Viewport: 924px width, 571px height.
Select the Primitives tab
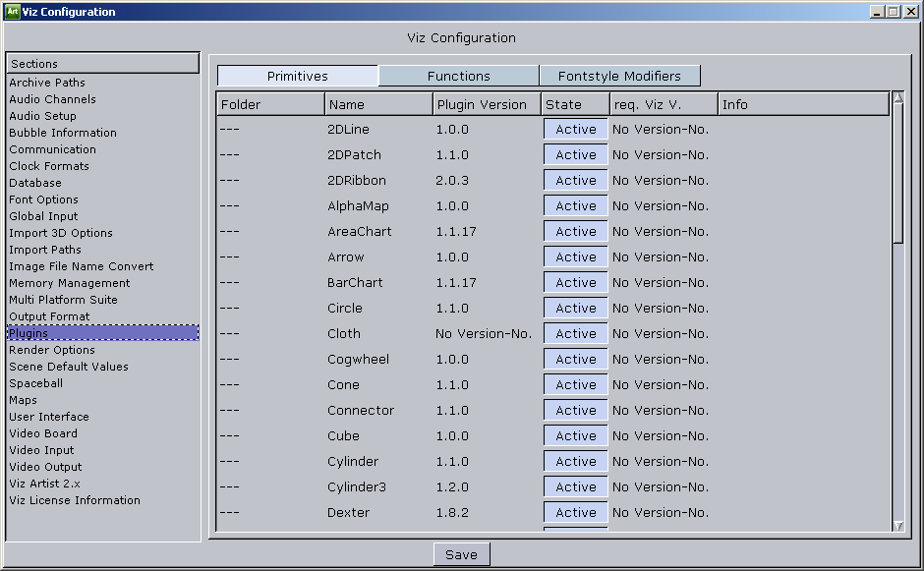click(298, 75)
